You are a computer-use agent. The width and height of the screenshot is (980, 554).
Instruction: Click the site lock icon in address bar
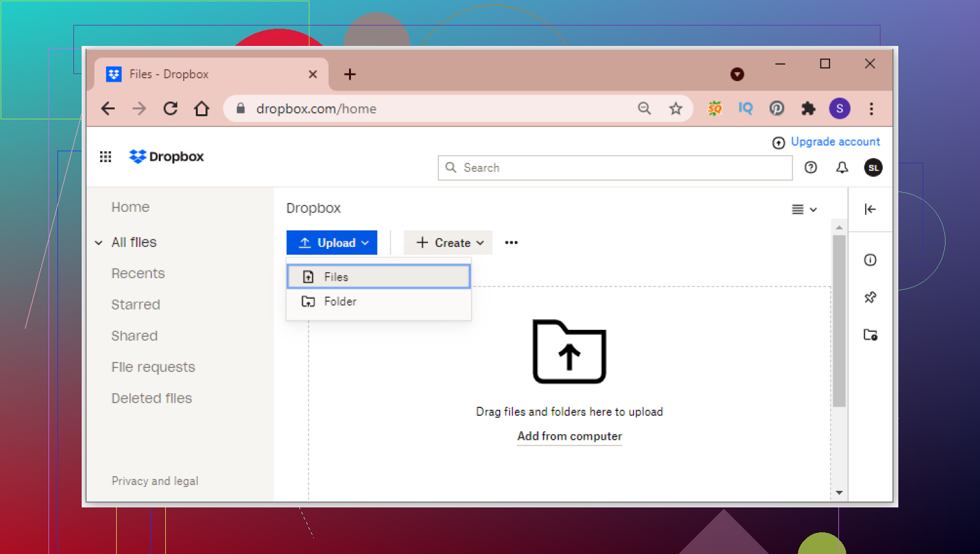click(x=241, y=109)
